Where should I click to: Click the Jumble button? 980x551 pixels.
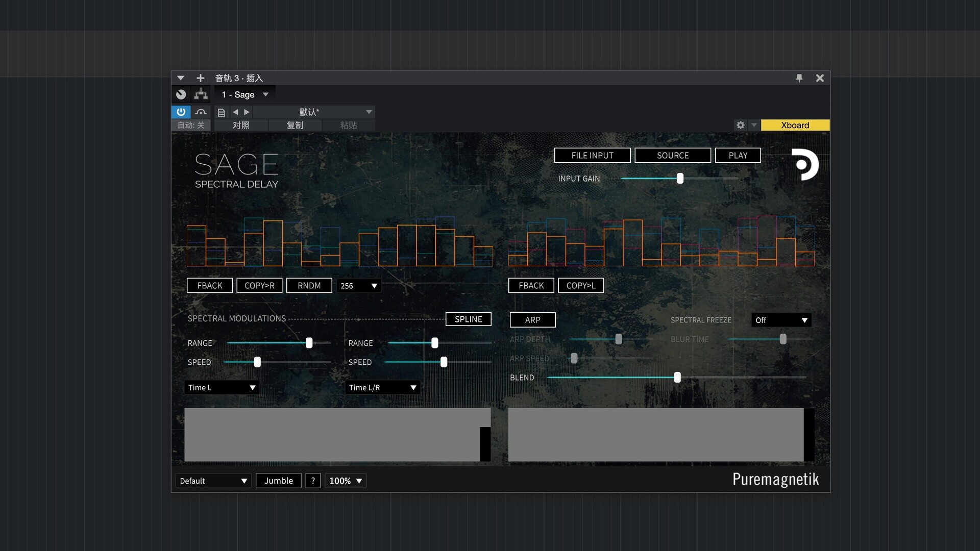[279, 481]
